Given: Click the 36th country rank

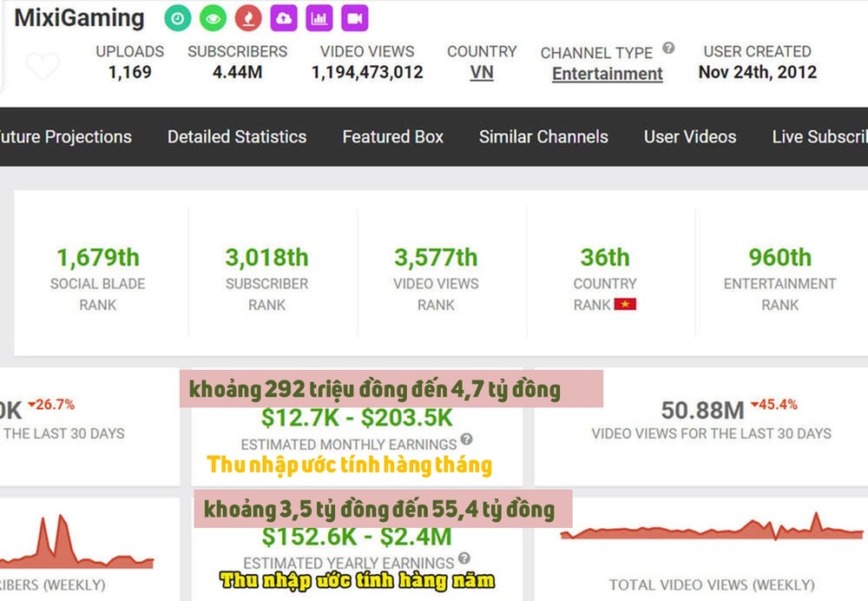Looking at the screenshot, I should [x=605, y=258].
